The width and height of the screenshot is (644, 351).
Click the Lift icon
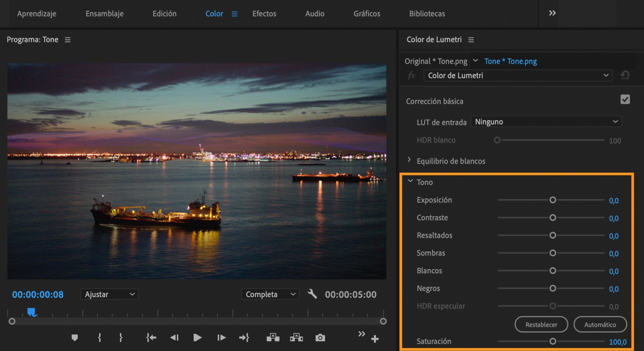(x=273, y=338)
